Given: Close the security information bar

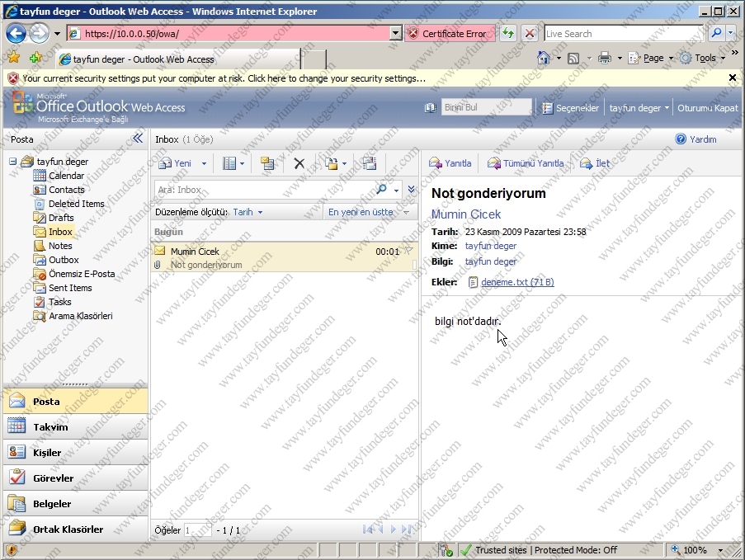Looking at the screenshot, I should point(732,78).
